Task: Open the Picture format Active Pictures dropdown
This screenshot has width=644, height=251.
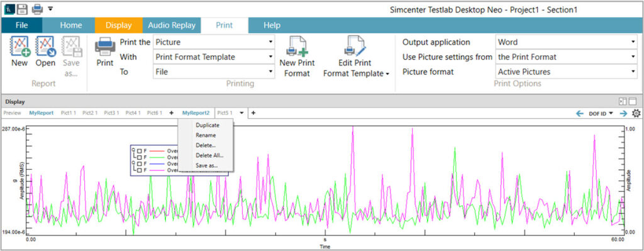Action: coord(567,72)
